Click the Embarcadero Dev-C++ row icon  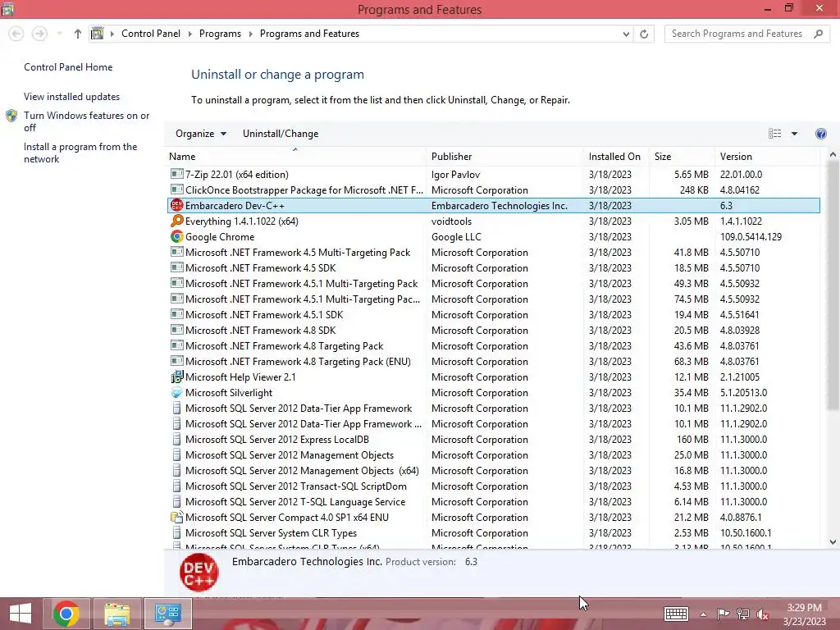pyautogui.click(x=177, y=205)
